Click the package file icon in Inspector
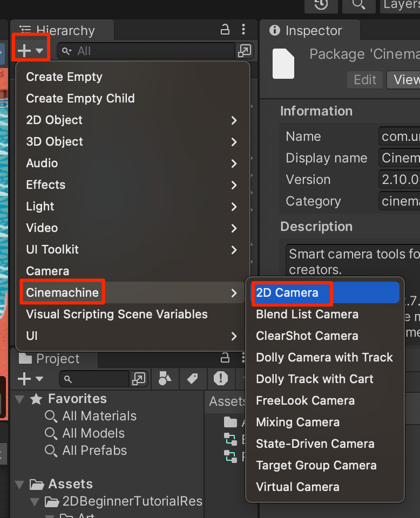This screenshot has height=518, width=420. point(283,64)
